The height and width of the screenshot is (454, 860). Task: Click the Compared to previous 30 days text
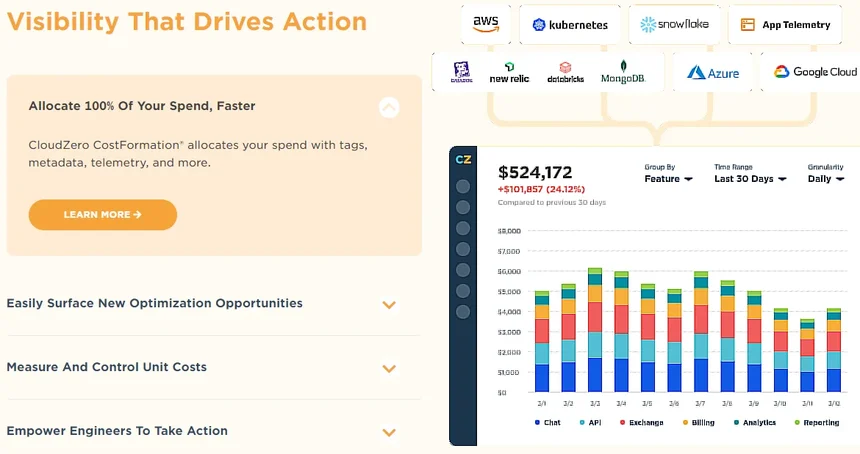pos(552,202)
